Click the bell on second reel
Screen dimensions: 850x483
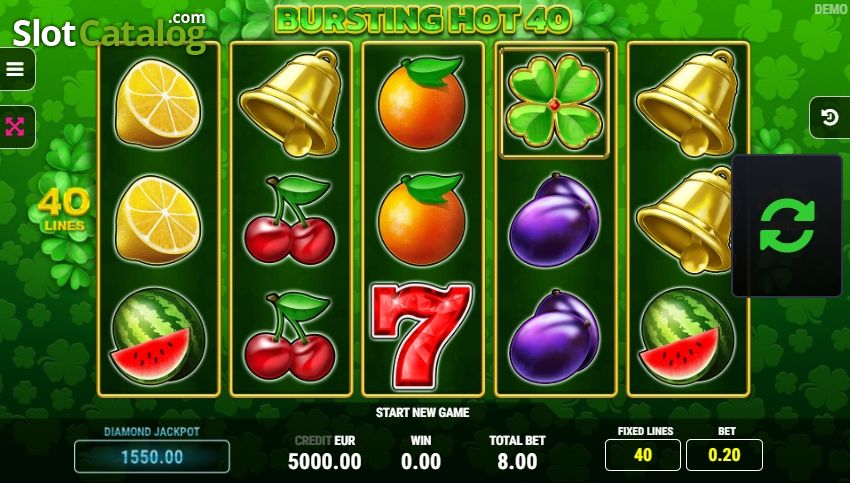click(292, 102)
